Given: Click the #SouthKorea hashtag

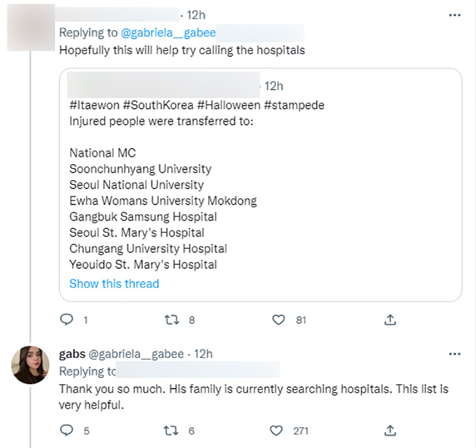Looking at the screenshot, I should pos(159,105).
